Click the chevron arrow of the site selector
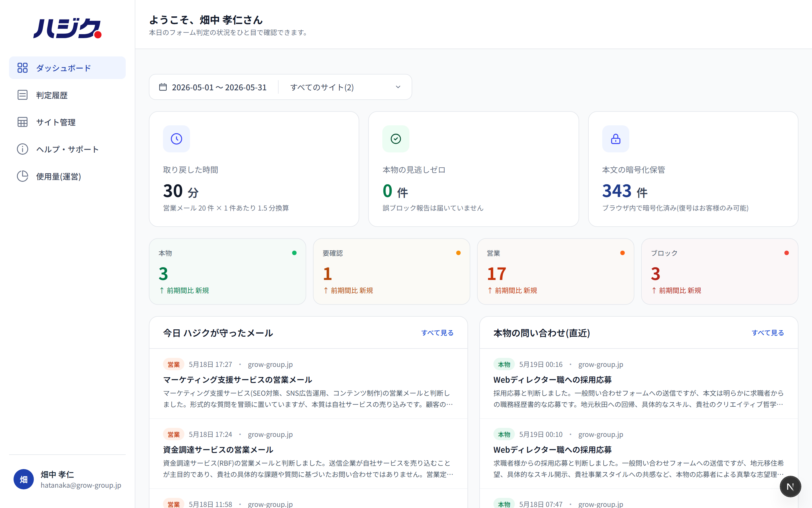This screenshot has height=508, width=812. pos(398,87)
